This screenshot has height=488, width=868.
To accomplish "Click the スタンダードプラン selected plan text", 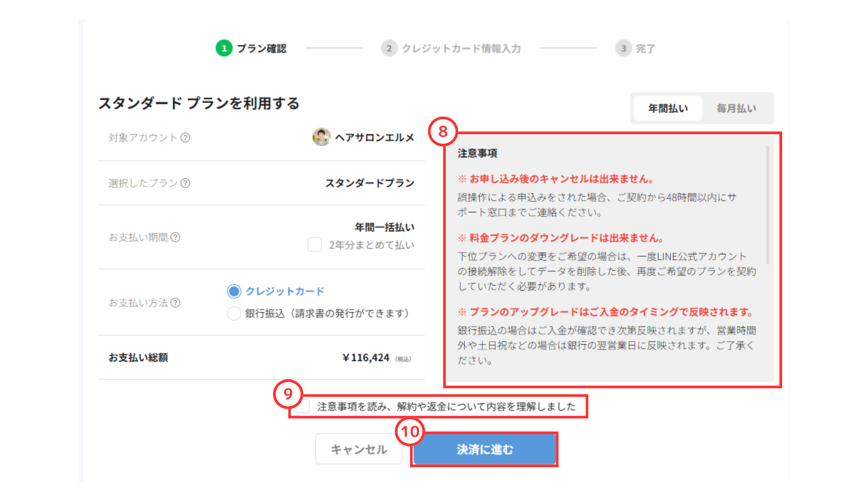I will 369,183.
